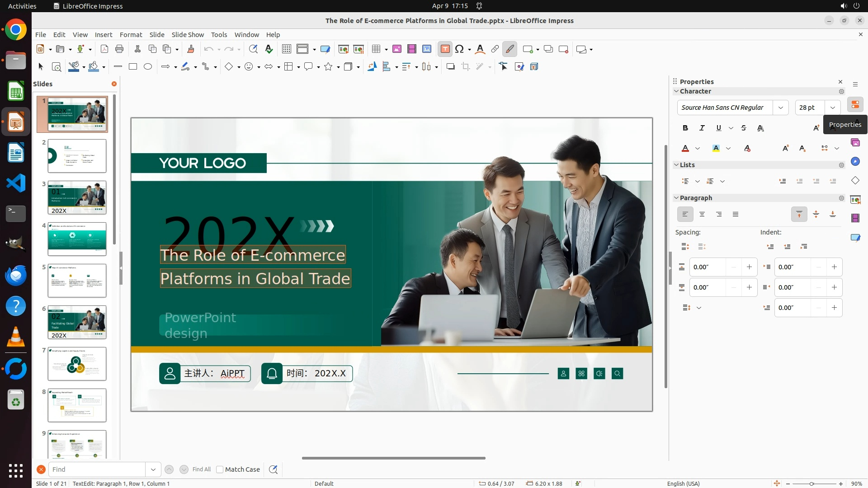Viewport: 868px width, 488px height.
Task: Click the Print icon in toolbar
Action: click(x=119, y=49)
